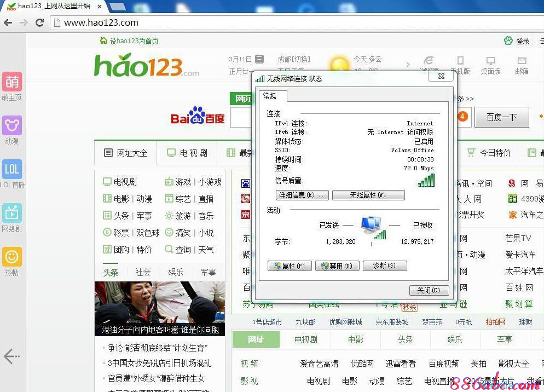Click 诊断(G) button in dialog
The width and height of the screenshot is (544, 392).
coord(385,266)
